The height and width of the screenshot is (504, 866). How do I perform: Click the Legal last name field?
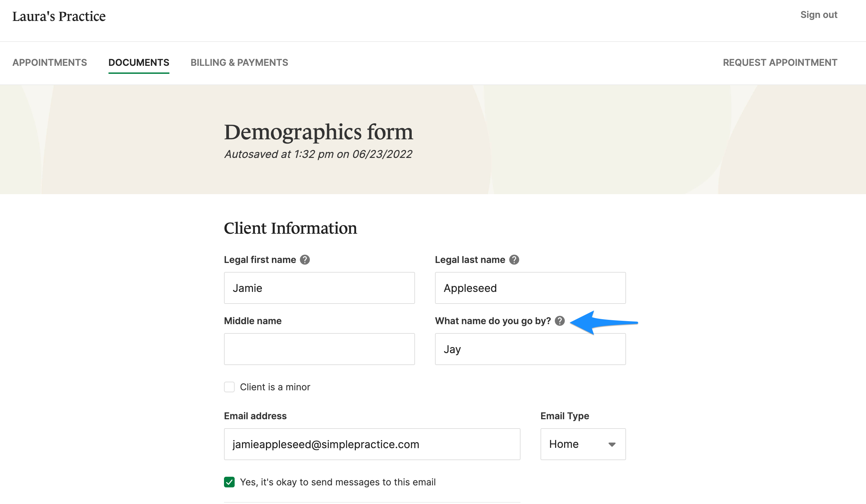[x=530, y=288]
